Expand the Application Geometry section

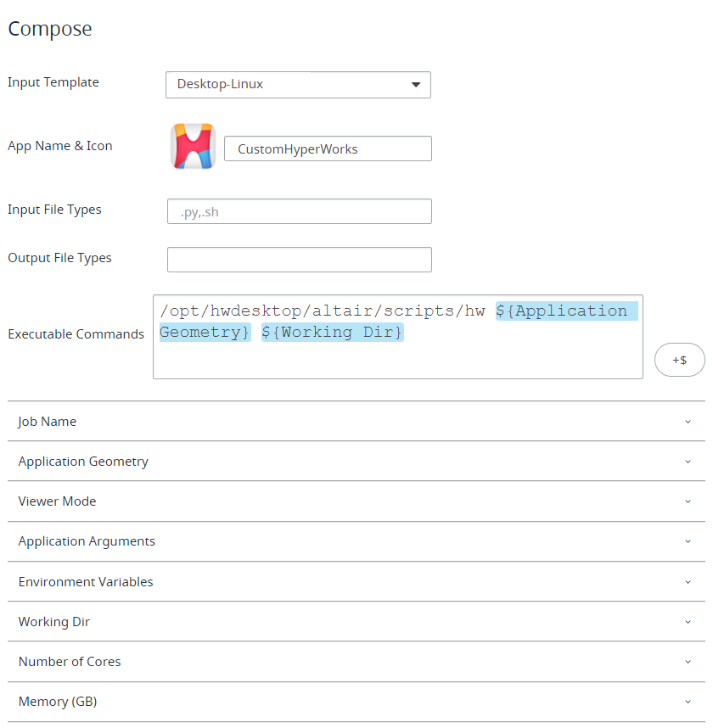(x=356, y=462)
